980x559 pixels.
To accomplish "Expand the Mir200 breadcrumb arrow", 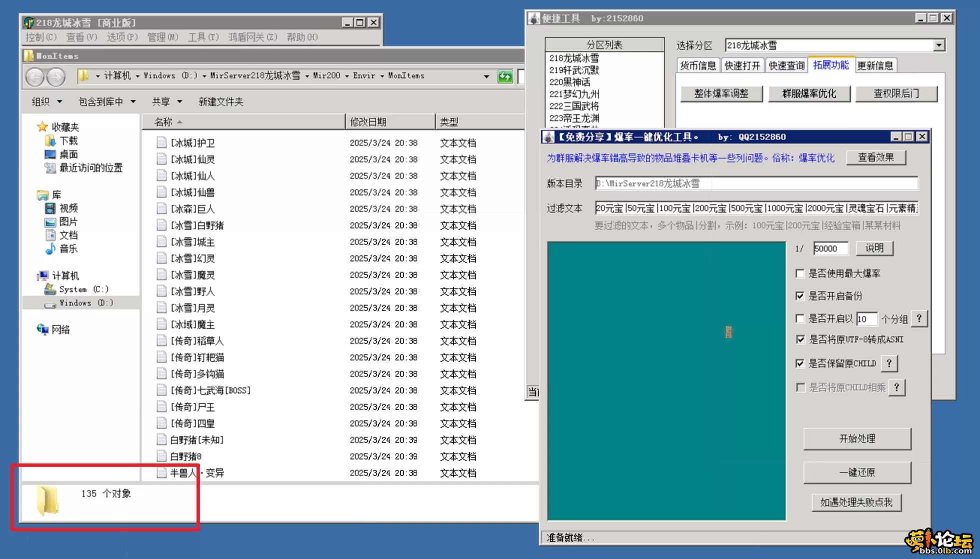I will (x=347, y=76).
